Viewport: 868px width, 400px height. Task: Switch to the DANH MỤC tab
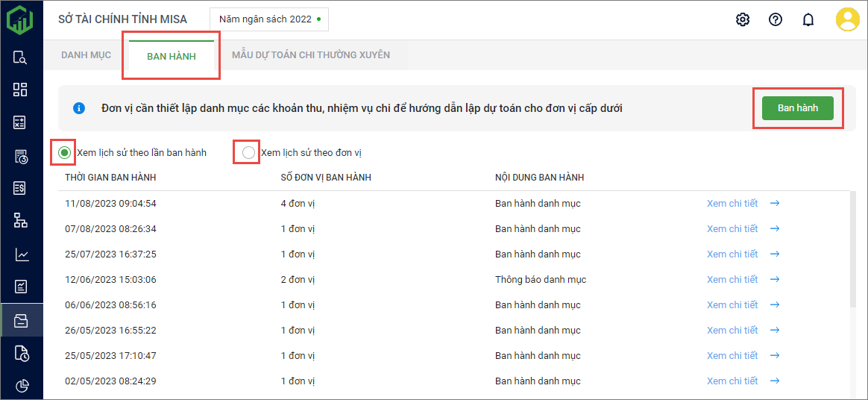86,54
